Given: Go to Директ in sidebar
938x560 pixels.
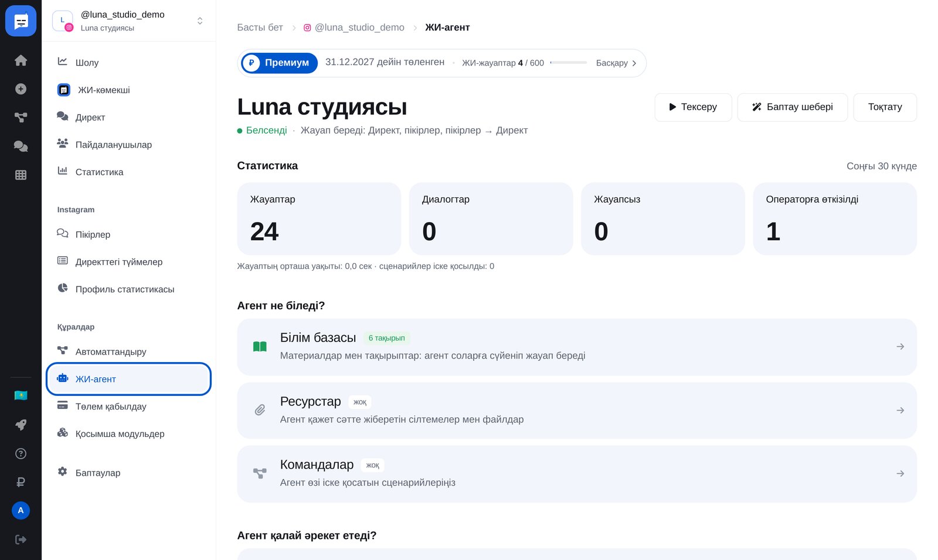Looking at the screenshot, I should pos(128,117).
